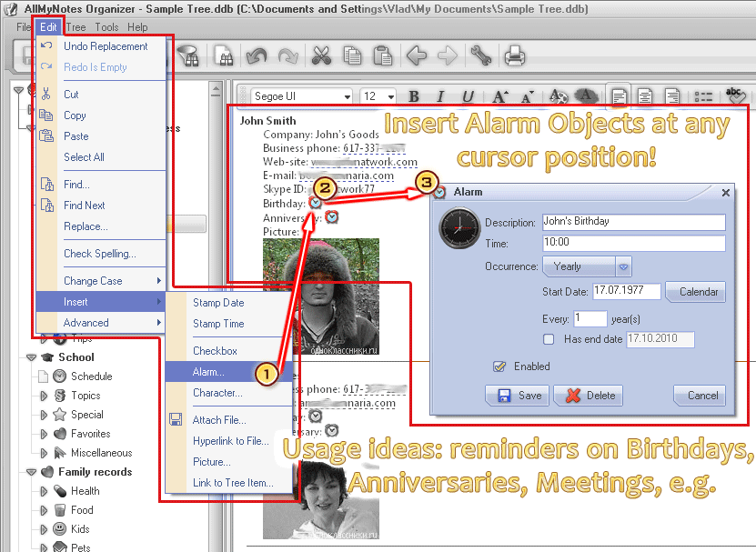This screenshot has width=756, height=552.
Task: Choose Stamp Date in the Insert submenu
Action: tap(228, 303)
